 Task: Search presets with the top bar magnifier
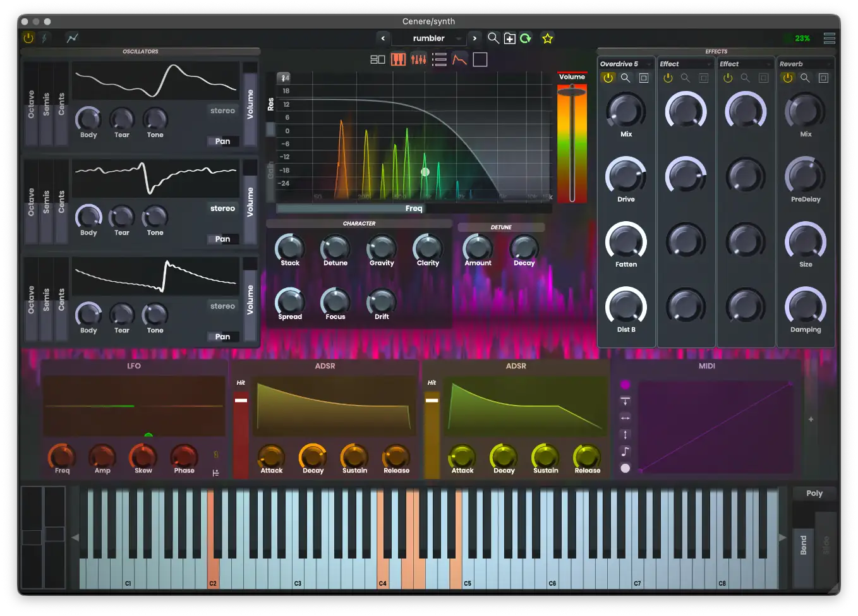(493, 38)
